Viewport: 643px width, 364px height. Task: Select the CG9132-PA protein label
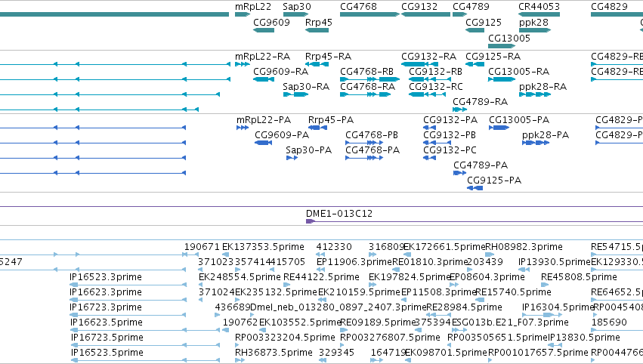point(450,119)
